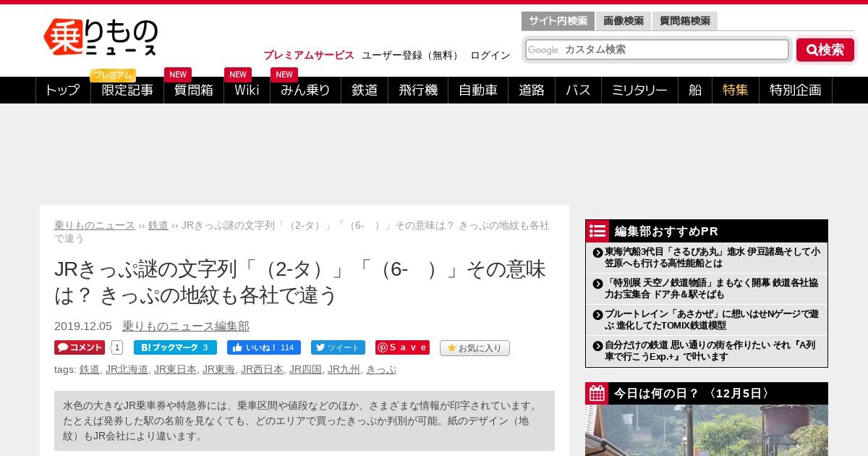
Task: Click the JR北海道 tag
Action: (127, 369)
